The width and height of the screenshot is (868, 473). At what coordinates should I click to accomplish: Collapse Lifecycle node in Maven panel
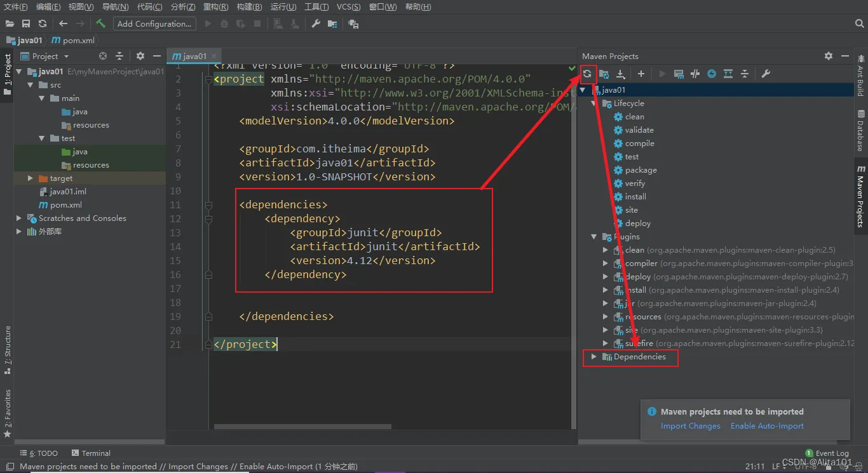click(594, 103)
